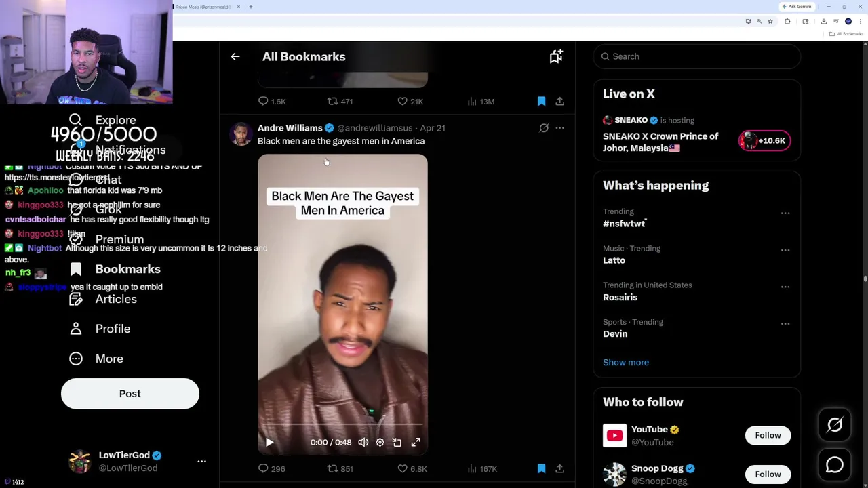Open Chrome extensions puzzle icon
Screen dimensions: 868x488
pyautogui.click(x=787, y=21)
